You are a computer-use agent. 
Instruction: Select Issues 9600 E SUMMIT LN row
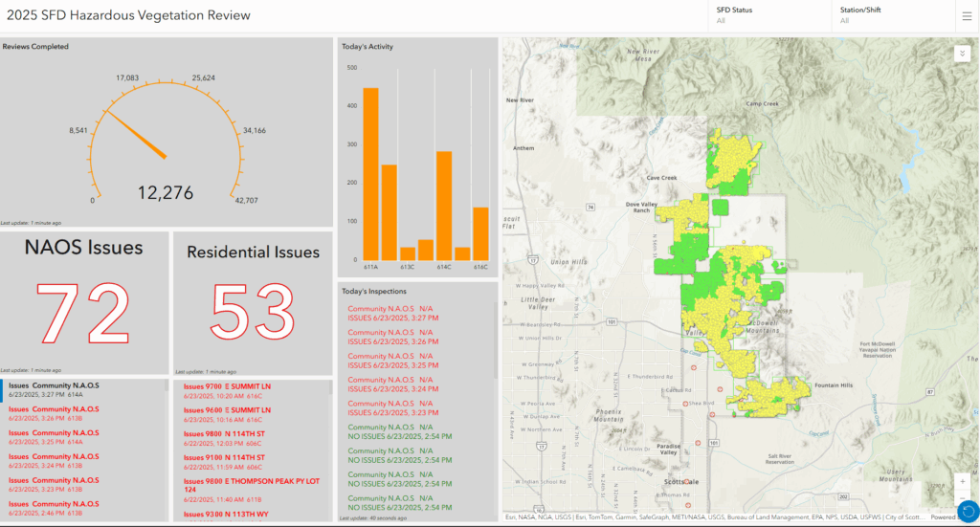[252, 414]
